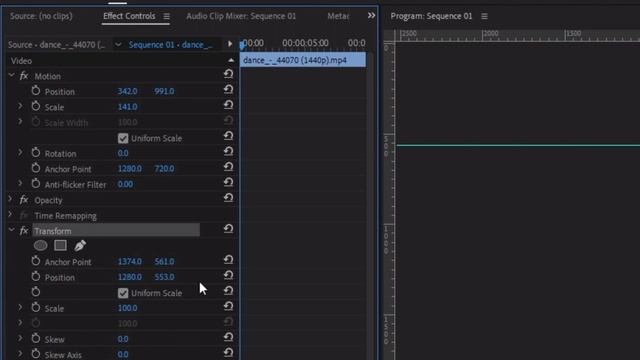Toggle Transform effect fx on/off
This screenshot has width=640, height=360.
(24, 231)
